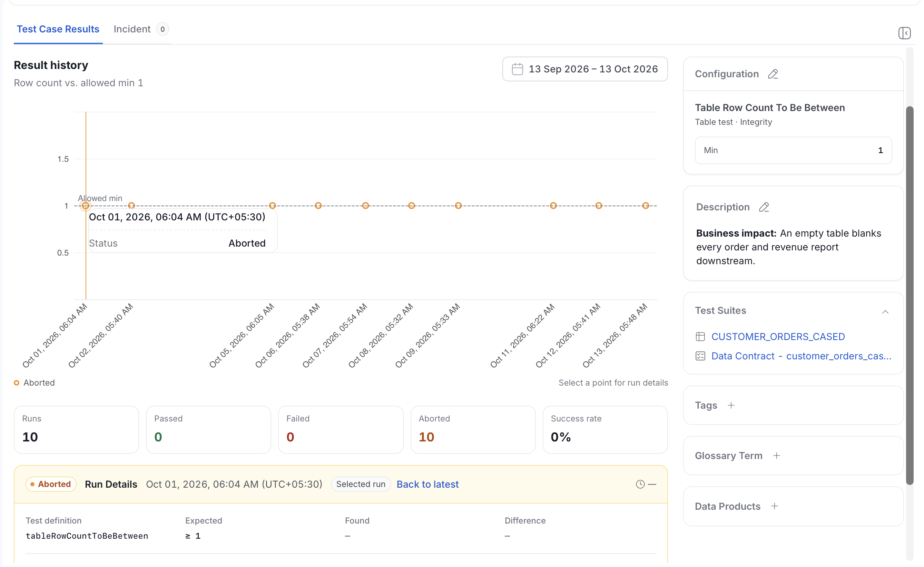Viewport: 924px width, 567px height.
Task: Click the Back to latest link
Action: (427, 484)
